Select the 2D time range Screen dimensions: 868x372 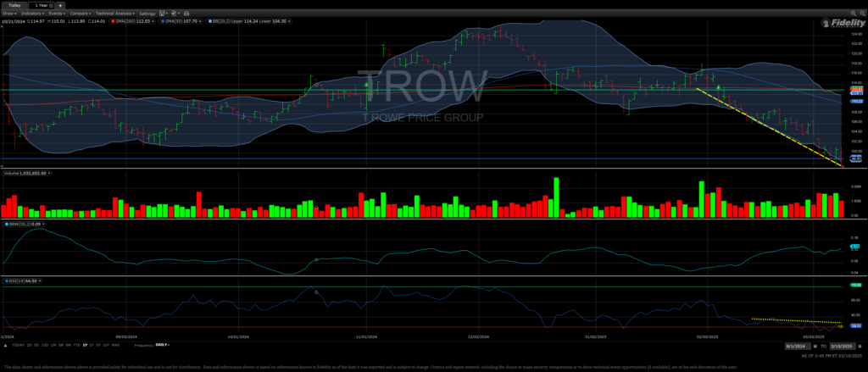[30, 345]
